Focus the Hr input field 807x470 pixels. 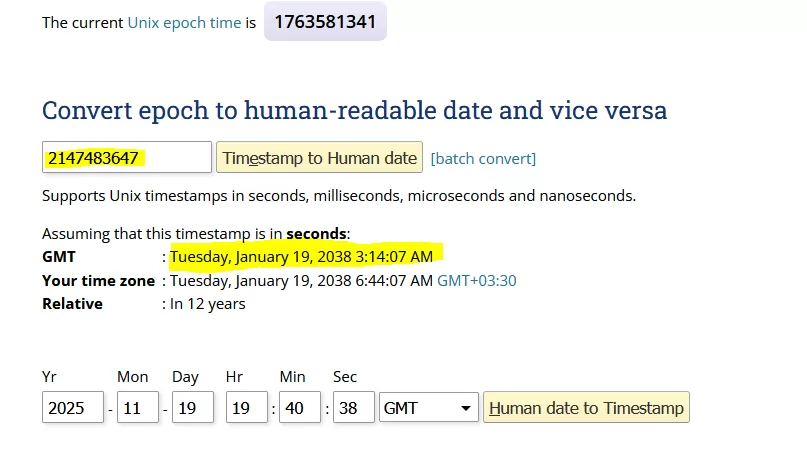tap(246, 408)
